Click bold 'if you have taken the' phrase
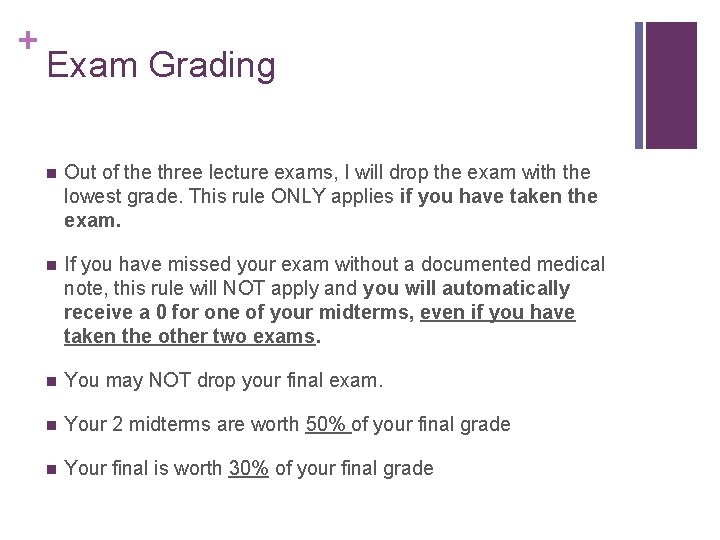 coord(499,197)
